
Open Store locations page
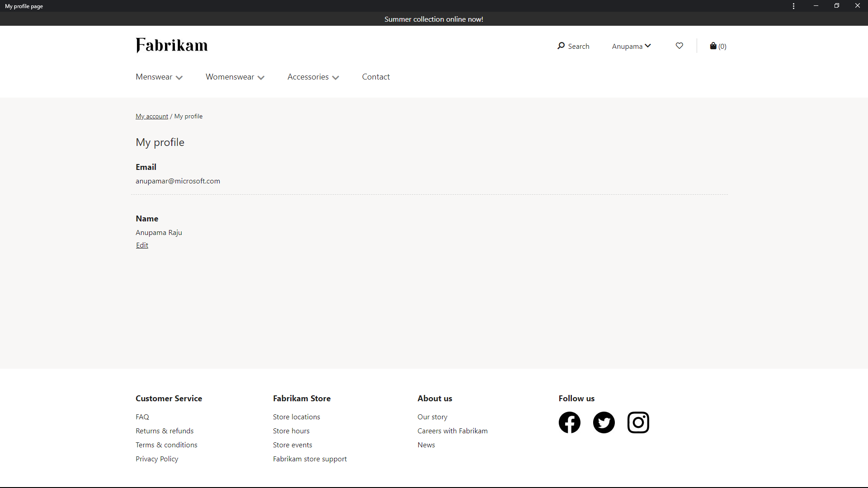coord(296,417)
